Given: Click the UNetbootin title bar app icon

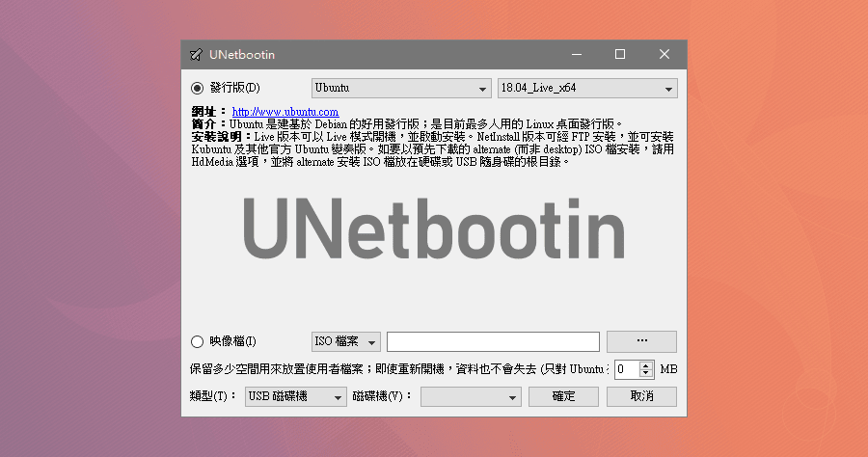Looking at the screenshot, I should (x=196, y=55).
